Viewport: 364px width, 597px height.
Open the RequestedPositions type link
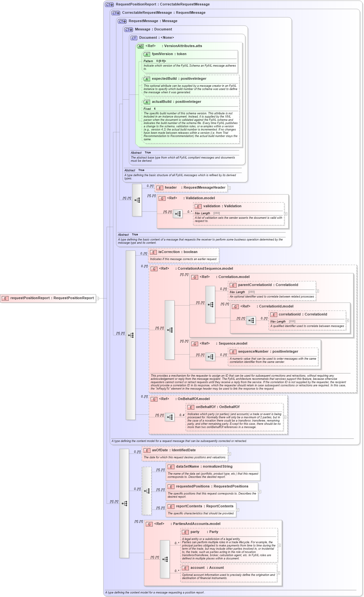click(231, 487)
